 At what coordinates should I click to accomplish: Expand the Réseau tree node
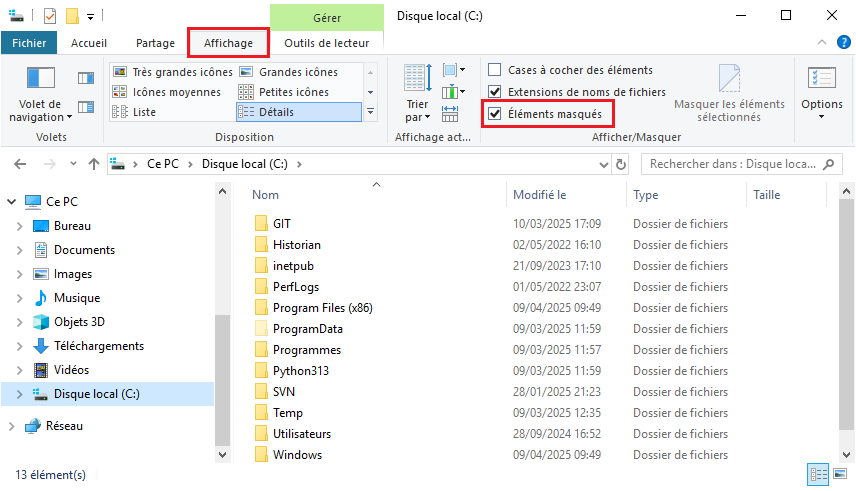pos(12,426)
